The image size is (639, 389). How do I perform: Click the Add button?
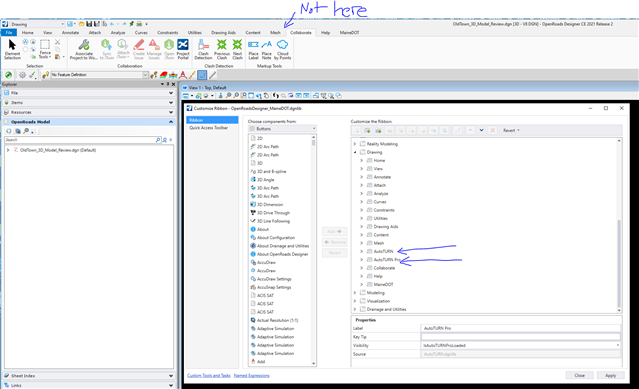pyautogui.click(x=334, y=231)
